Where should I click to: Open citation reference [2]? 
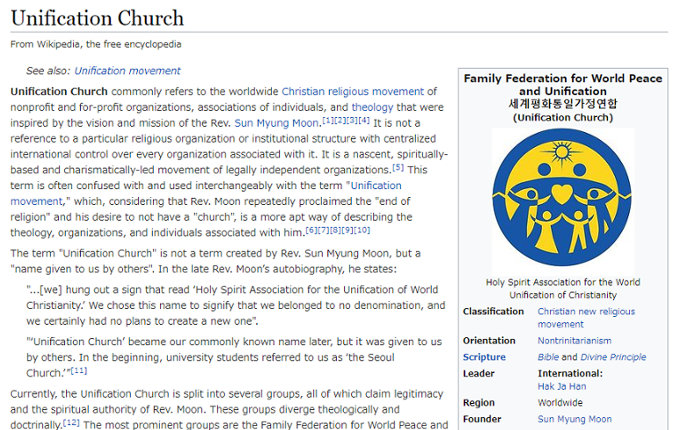point(340,121)
